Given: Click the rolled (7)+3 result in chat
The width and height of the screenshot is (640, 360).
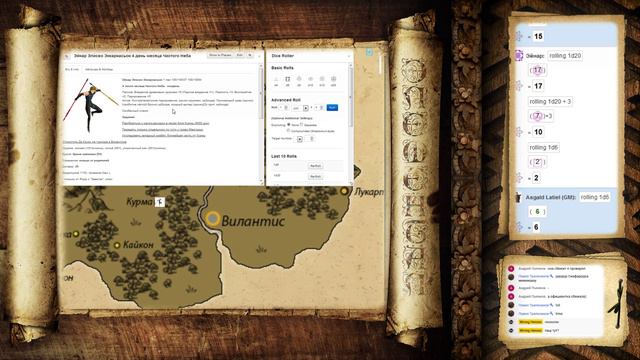Looking at the screenshot, I should pos(541,116).
